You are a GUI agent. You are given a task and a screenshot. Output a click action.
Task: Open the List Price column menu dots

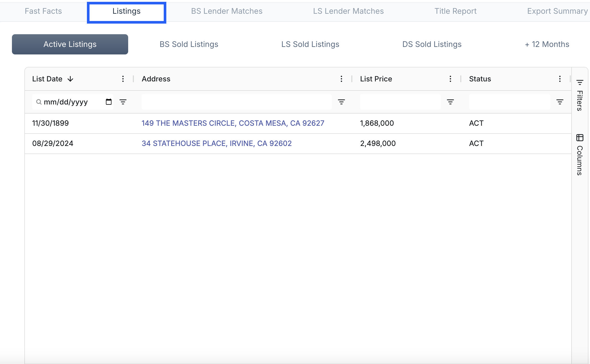point(450,79)
